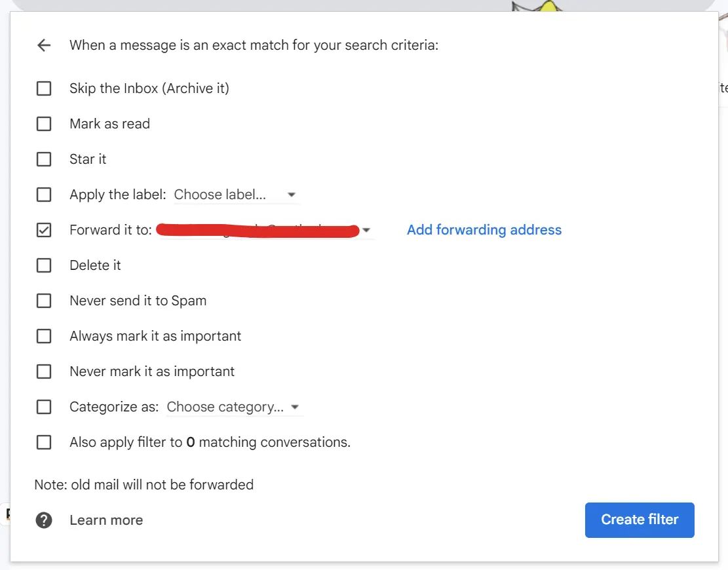The image size is (728, 570).
Task: Check Also apply filter to matching conversations
Action: [44, 442]
